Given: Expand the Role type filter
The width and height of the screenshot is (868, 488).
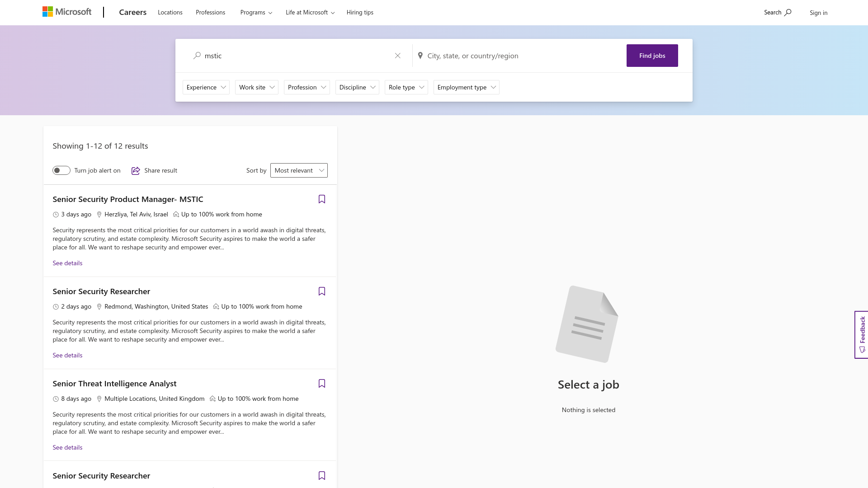Looking at the screenshot, I should [x=406, y=87].
